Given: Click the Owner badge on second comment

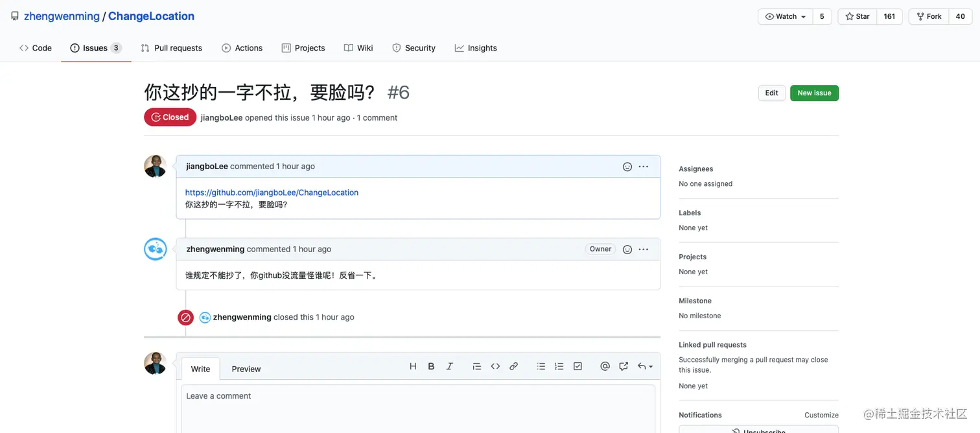Looking at the screenshot, I should click(600, 249).
